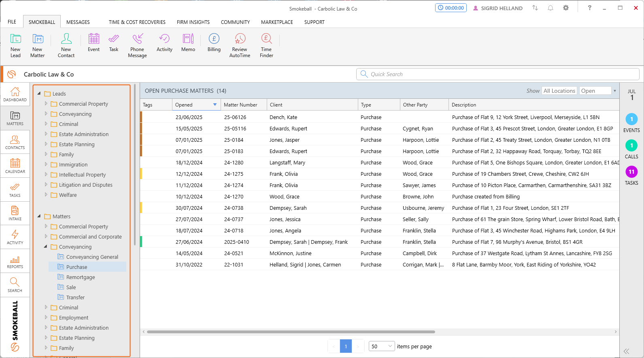
Task: Change items per page dropdown
Action: (x=381, y=346)
